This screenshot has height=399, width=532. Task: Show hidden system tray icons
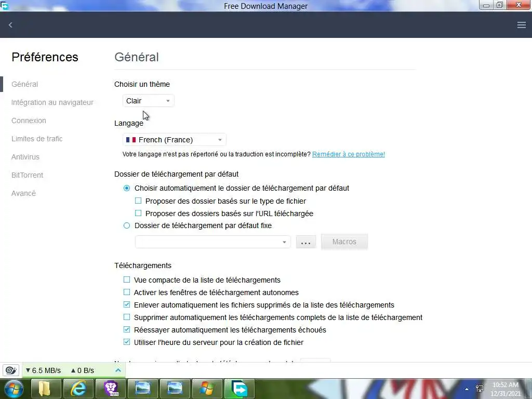click(467, 389)
